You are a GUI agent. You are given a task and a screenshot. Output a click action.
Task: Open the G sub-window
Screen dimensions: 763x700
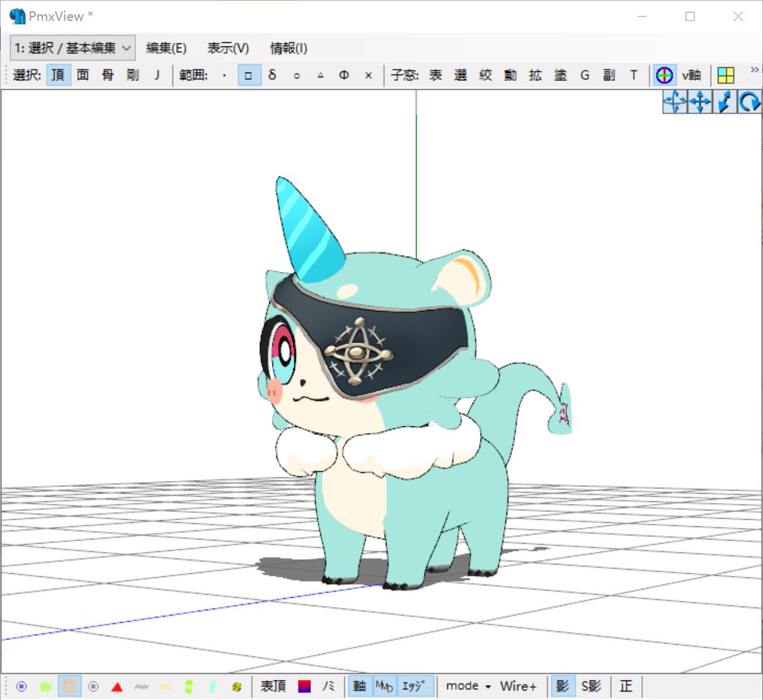[x=584, y=75]
